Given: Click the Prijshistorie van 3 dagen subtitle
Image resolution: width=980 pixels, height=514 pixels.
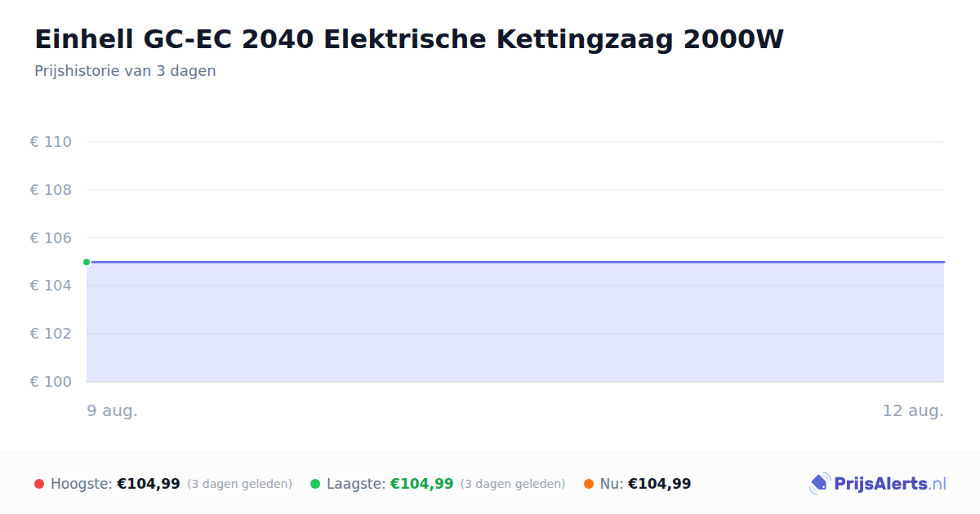Looking at the screenshot, I should tap(125, 71).
